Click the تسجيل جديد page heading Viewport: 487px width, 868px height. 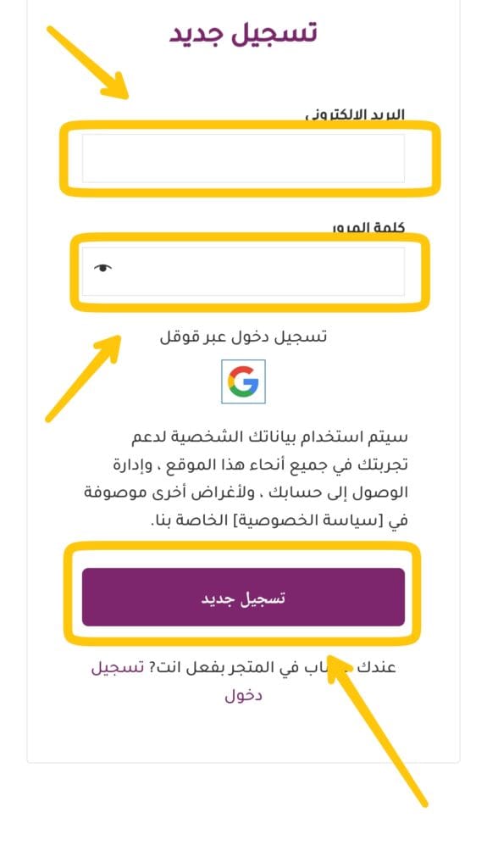pos(244,33)
